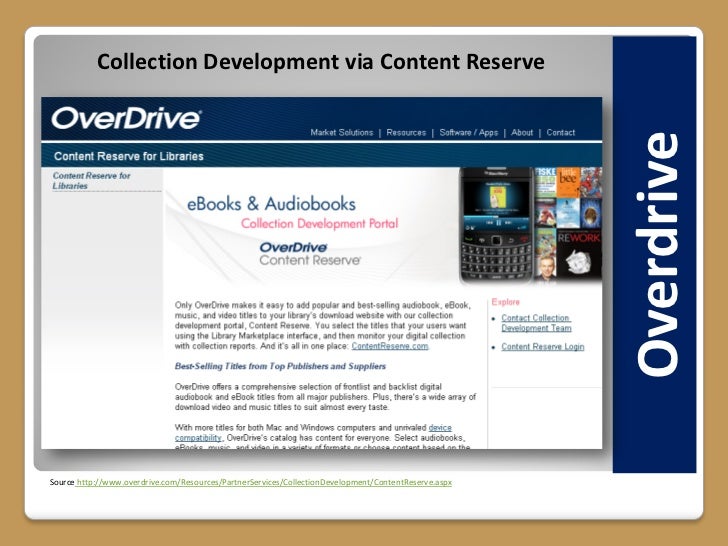The width and height of the screenshot is (728, 546).
Task: Click the BlackBerry phone image in the banner
Action: click(x=496, y=225)
